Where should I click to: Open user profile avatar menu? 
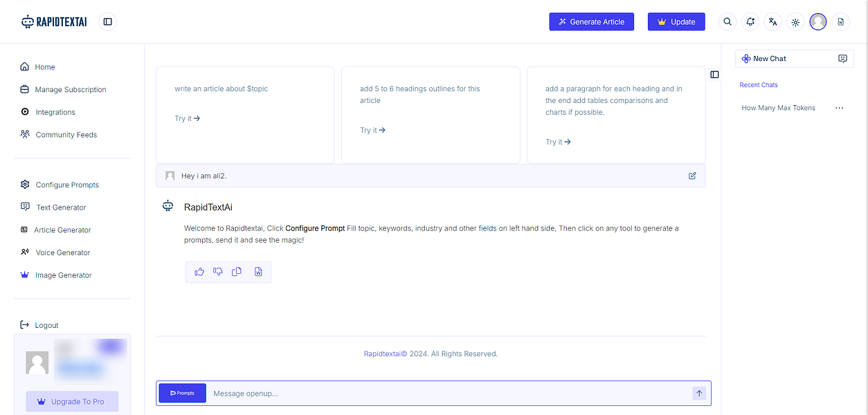tap(818, 21)
